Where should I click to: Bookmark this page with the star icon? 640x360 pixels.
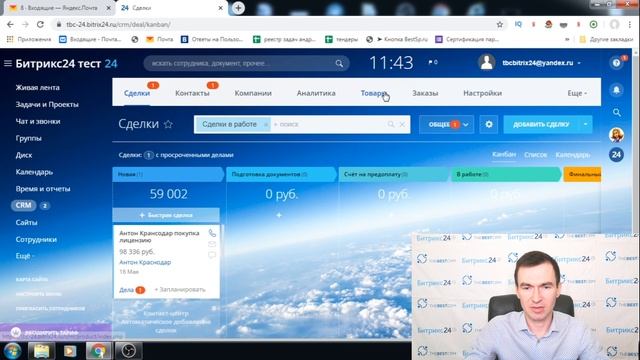pyautogui.click(x=500, y=24)
